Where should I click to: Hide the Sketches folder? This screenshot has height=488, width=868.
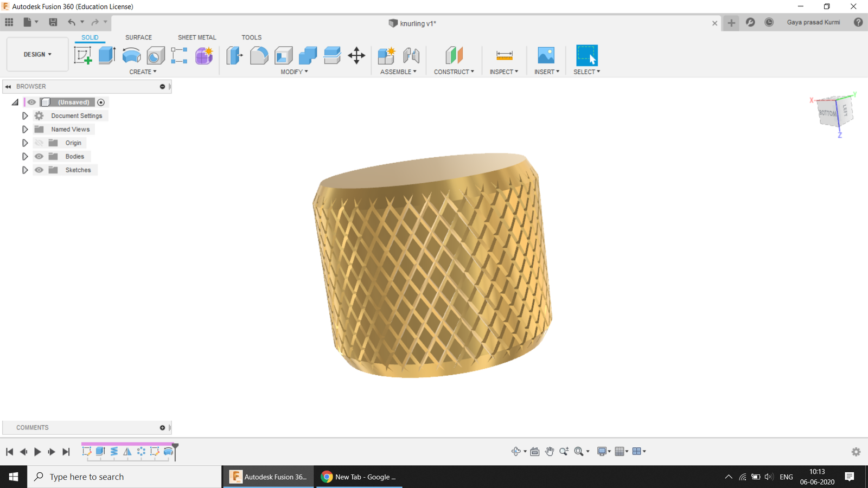[x=39, y=170]
